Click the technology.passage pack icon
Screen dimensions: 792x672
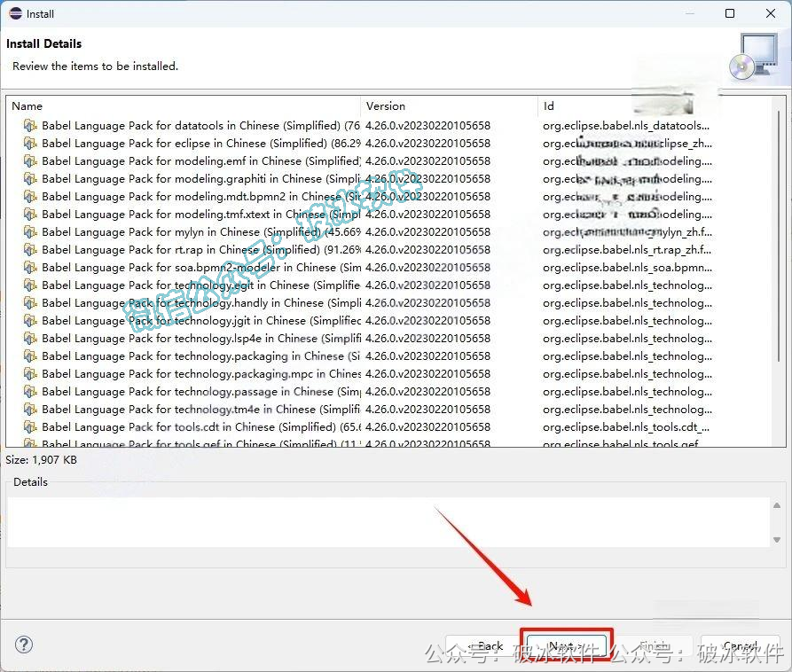tap(30, 391)
